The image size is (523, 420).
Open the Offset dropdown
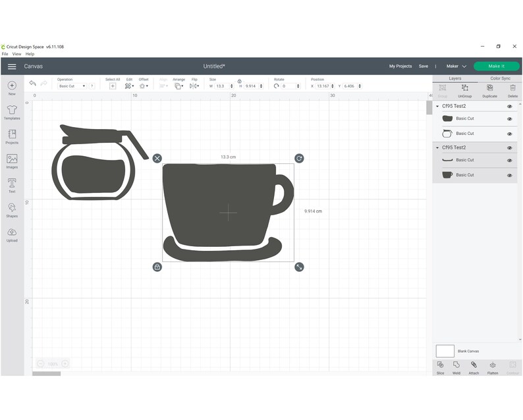tap(144, 86)
